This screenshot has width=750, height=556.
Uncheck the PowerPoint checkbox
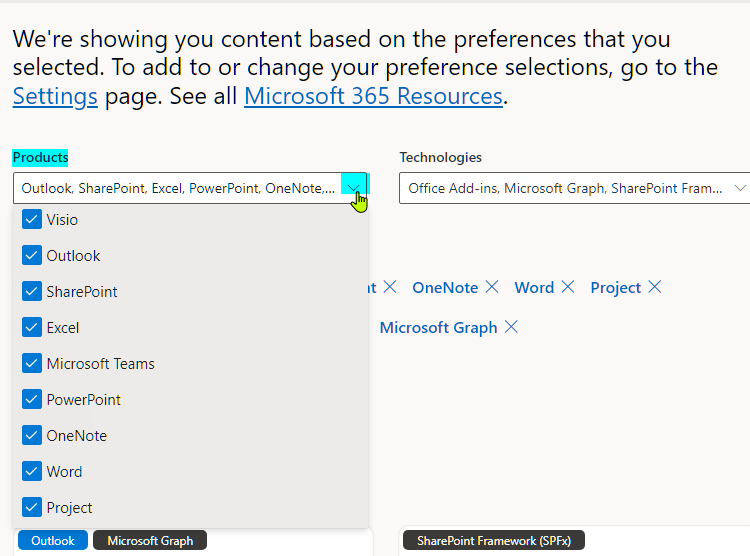tap(32, 400)
